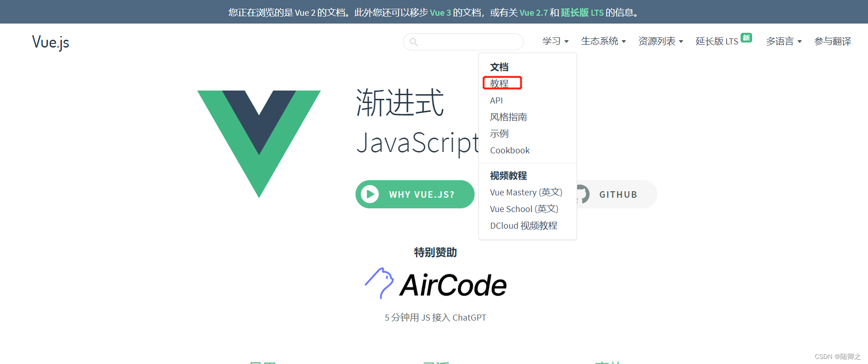The width and height of the screenshot is (868, 364).
Task: Open Vue Mastery (英文) video link
Action: coord(526,192)
